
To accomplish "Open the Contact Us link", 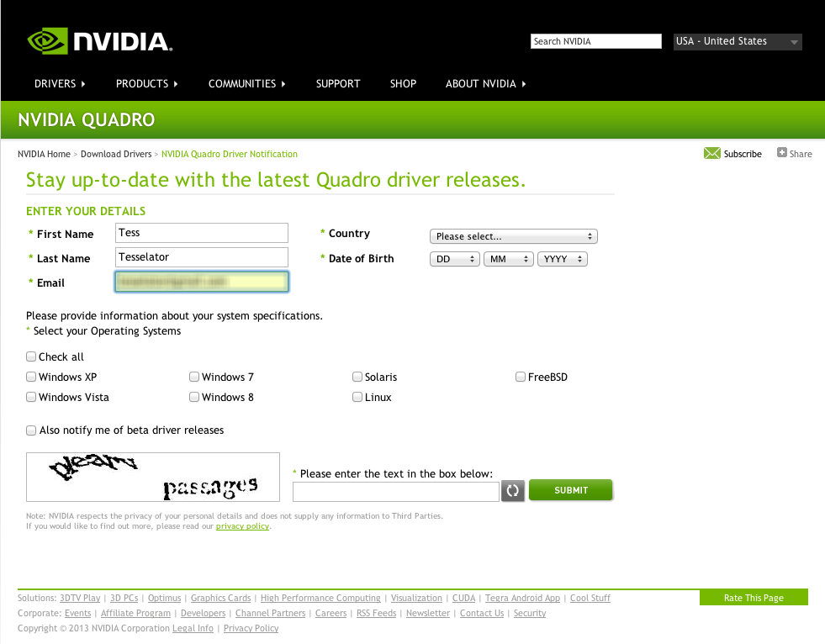I will [x=482, y=613].
